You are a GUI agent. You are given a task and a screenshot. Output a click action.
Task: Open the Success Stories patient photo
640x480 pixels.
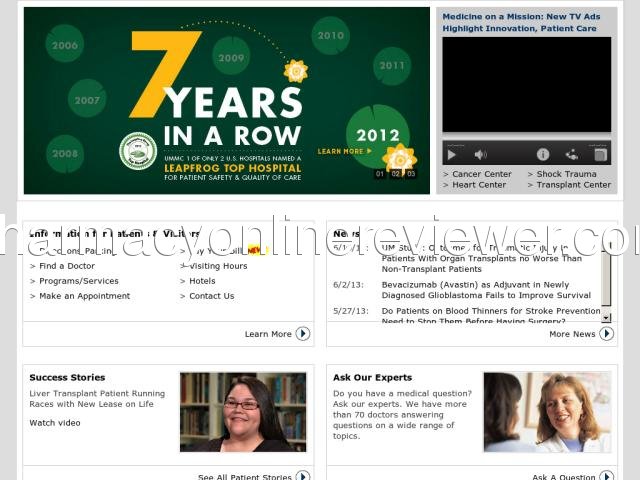pyautogui.click(x=243, y=412)
